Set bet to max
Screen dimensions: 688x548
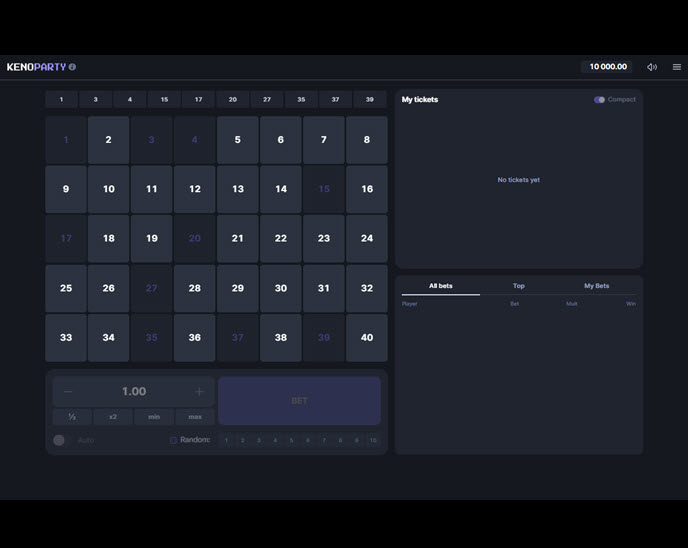point(195,417)
